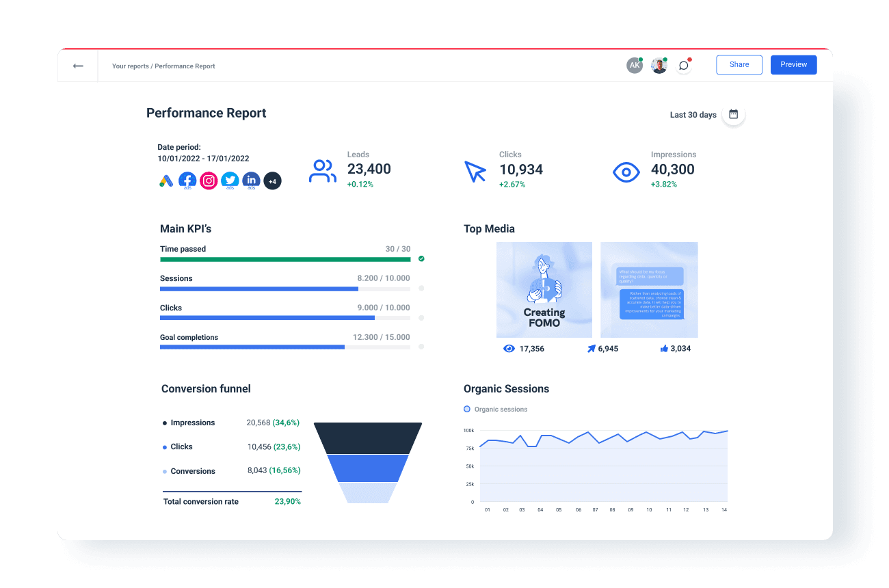Screen dimensions: 889x588
Task: Click the Sessions progress bar
Action: (285, 289)
